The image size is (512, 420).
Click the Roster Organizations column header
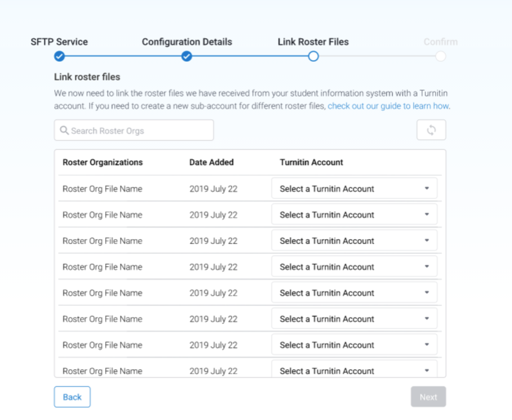103,162
